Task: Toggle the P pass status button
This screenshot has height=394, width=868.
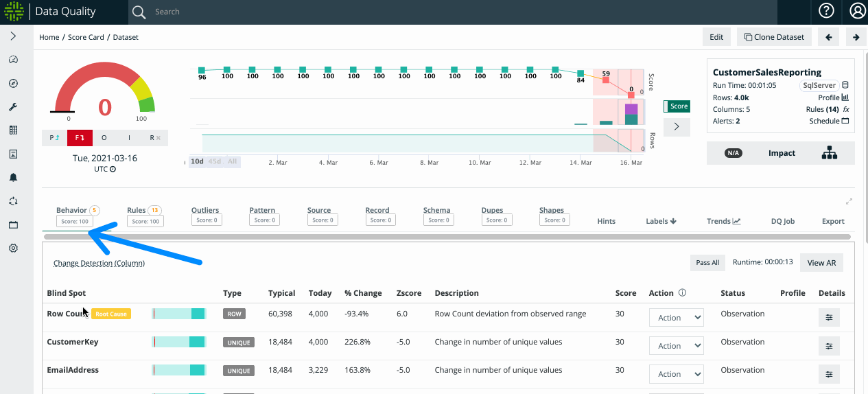Action: click(54, 137)
